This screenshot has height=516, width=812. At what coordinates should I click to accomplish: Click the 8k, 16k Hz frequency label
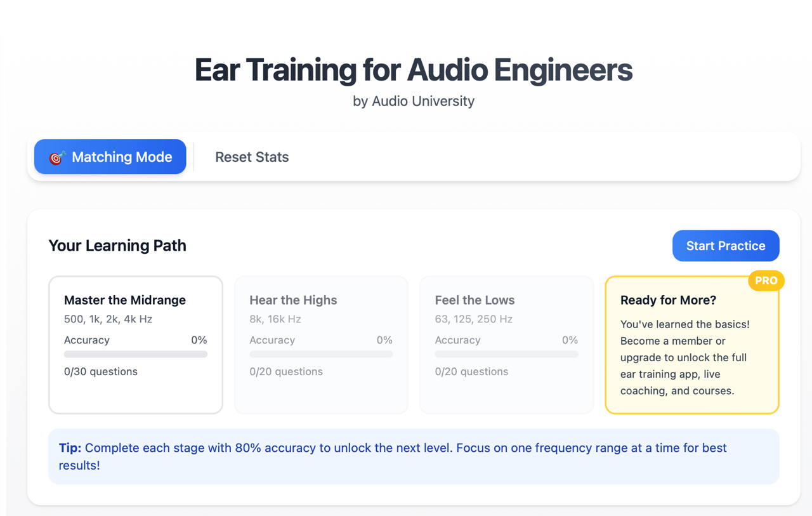point(275,319)
